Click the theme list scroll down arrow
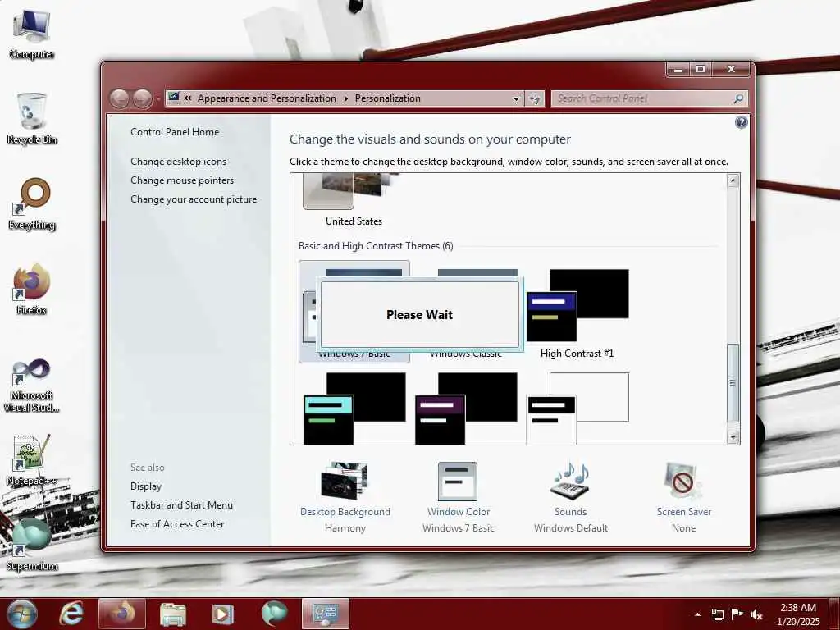The height and width of the screenshot is (630, 840). tap(733, 437)
